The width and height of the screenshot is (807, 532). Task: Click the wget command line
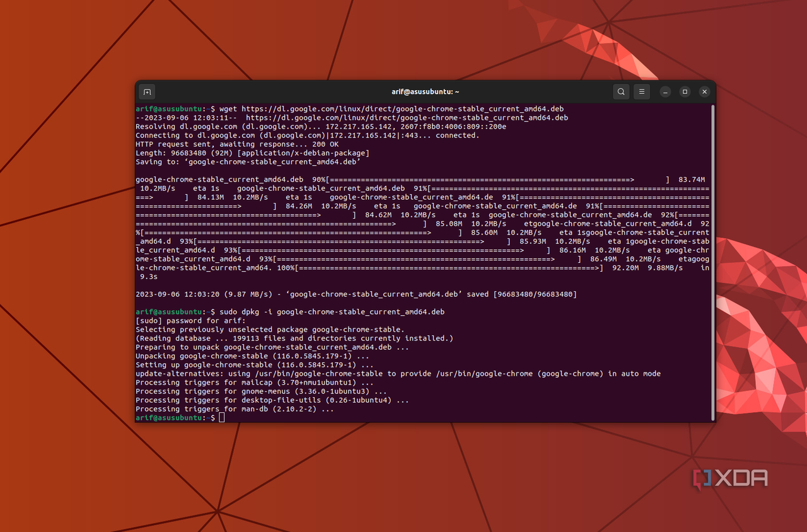350,109
